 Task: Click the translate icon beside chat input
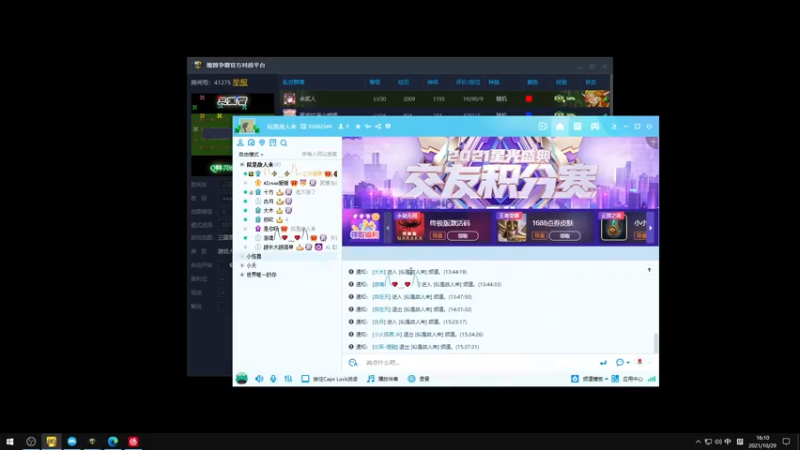point(353,363)
